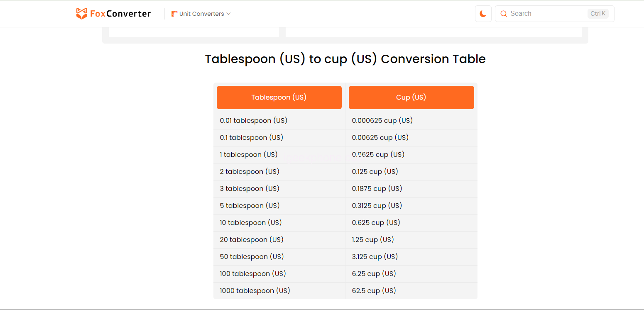644x310 pixels.
Task: Click the 62.5 cup (US) value
Action: pos(374,291)
